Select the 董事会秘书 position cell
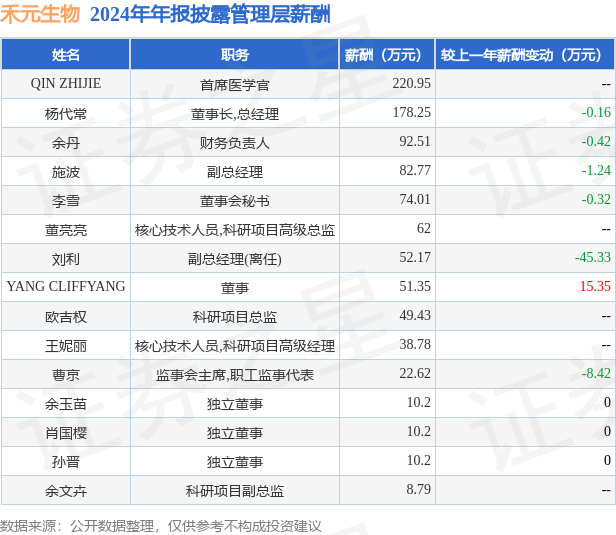616x535 pixels. (x=235, y=201)
